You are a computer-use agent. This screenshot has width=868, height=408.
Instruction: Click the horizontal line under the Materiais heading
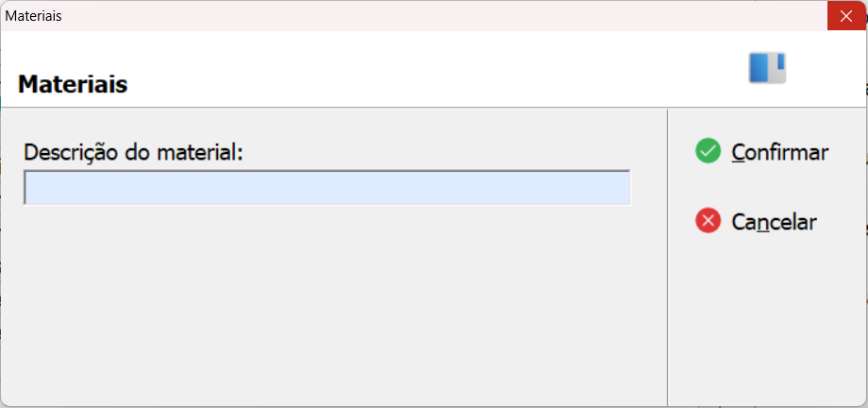tap(433, 107)
